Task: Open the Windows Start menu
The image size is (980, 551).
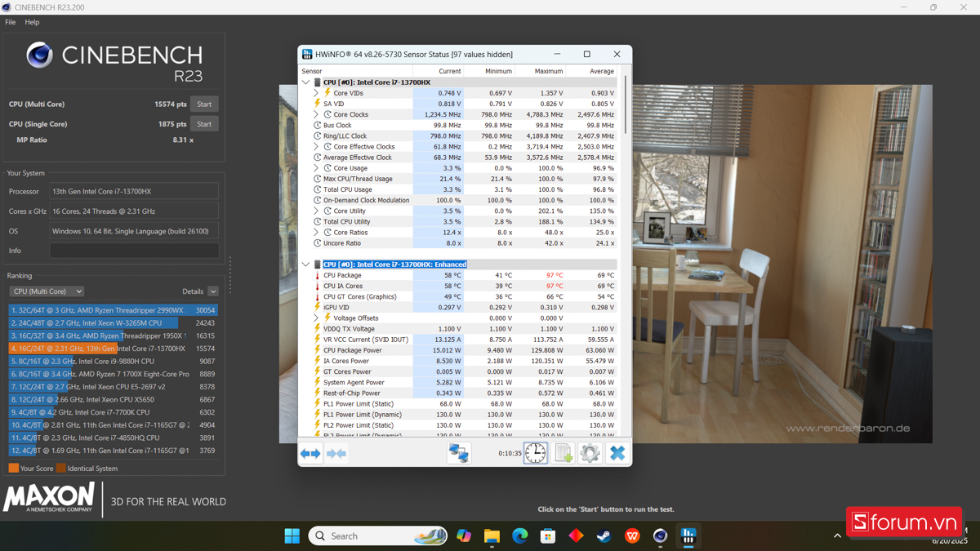Action: click(292, 536)
